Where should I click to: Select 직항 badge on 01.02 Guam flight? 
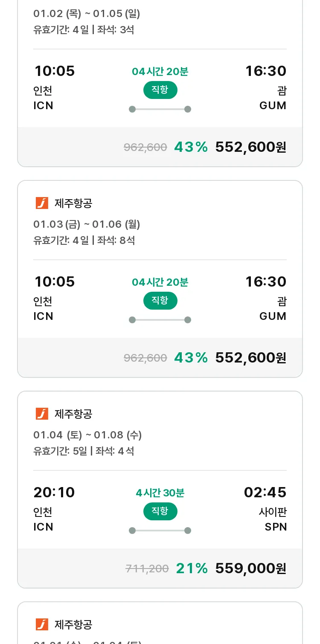tap(160, 90)
